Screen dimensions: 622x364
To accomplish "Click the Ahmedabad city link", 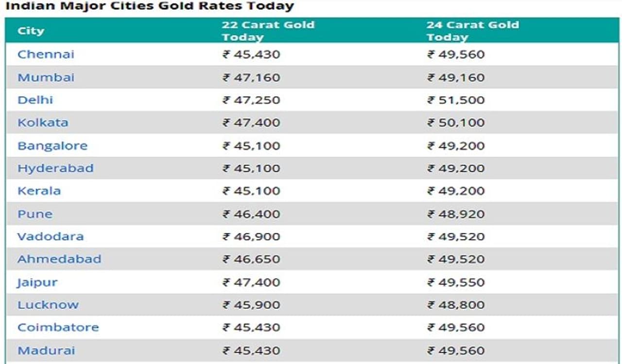I will click(x=59, y=259).
